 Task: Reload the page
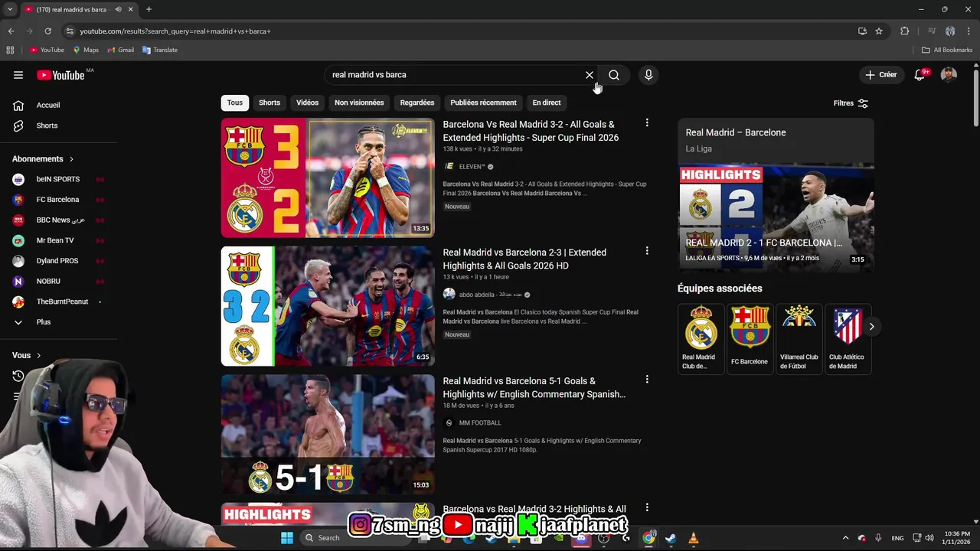click(47, 31)
